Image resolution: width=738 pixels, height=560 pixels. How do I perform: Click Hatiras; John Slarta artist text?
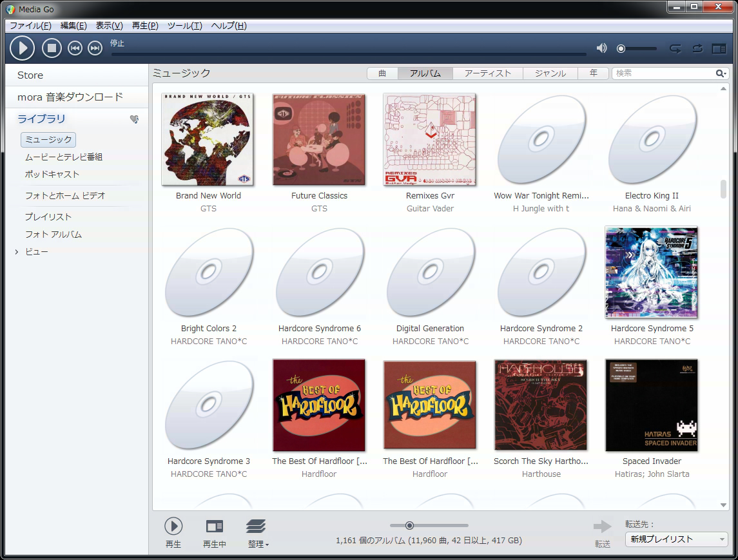click(x=652, y=474)
